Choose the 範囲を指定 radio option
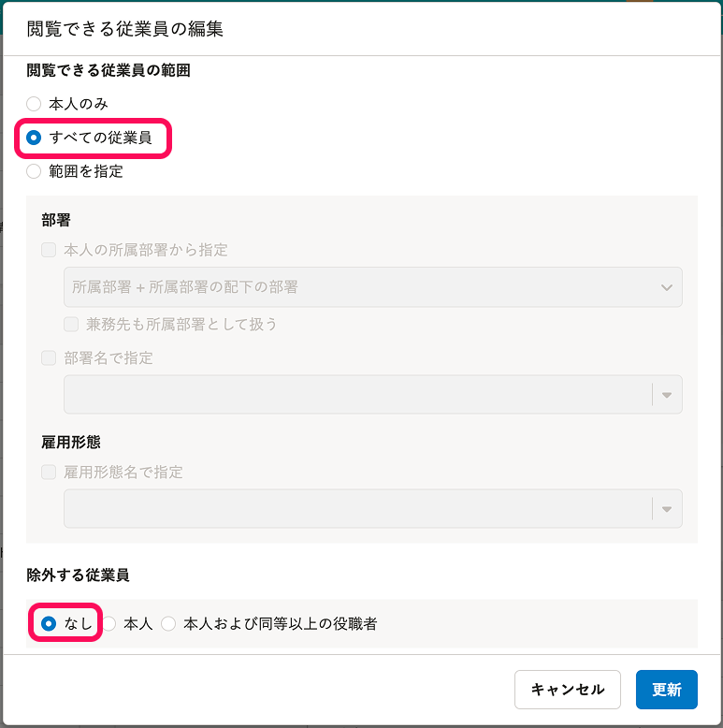This screenshot has width=723, height=728. [x=35, y=171]
